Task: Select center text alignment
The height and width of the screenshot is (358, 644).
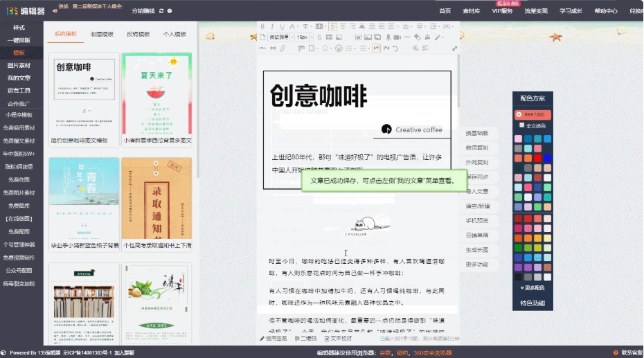Action: [x=343, y=26]
